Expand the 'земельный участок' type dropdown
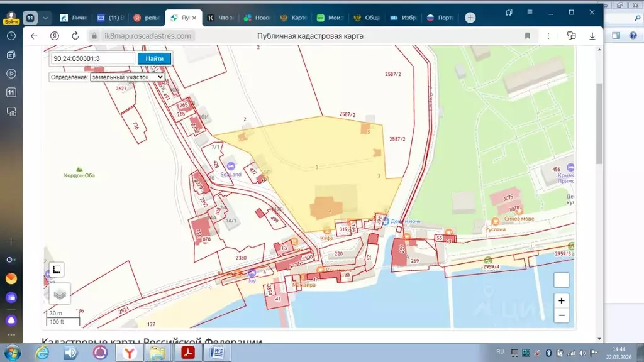 click(127, 77)
